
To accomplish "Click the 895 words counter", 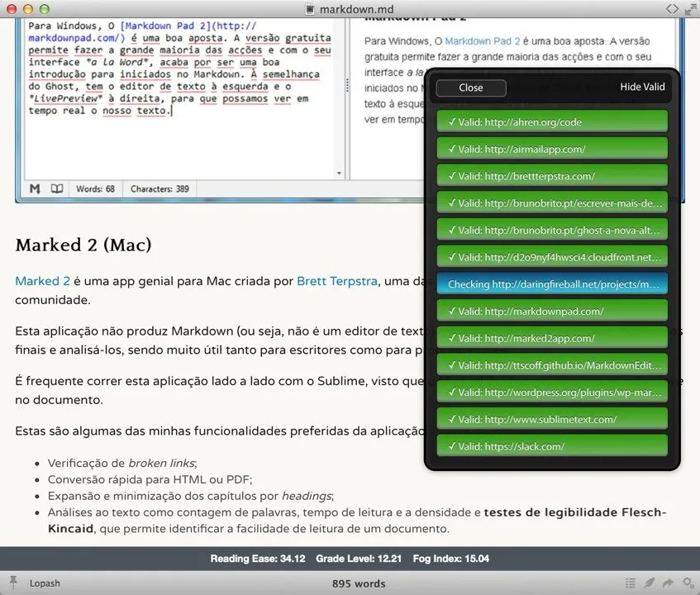I will (359, 583).
